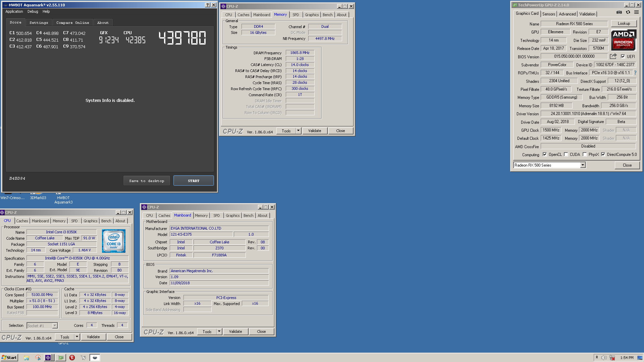
Task: Click the disconnected network tray icon
Action: (x=612, y=358)
